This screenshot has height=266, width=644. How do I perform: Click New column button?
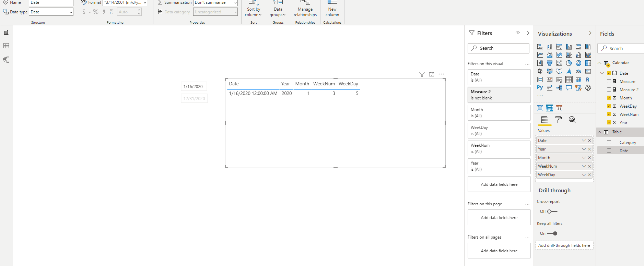(332, 9)
